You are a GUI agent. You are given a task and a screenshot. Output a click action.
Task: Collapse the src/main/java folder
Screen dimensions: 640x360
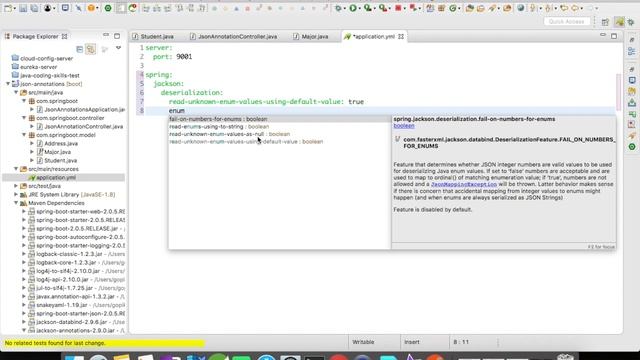click(x=16, y=92)
